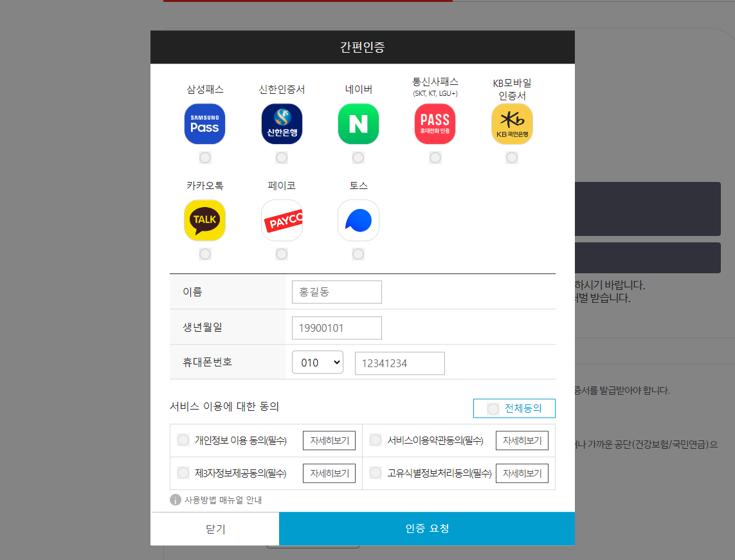Click the 네이버 label text
Screen dimensions: 735x560
click(359, 89)
